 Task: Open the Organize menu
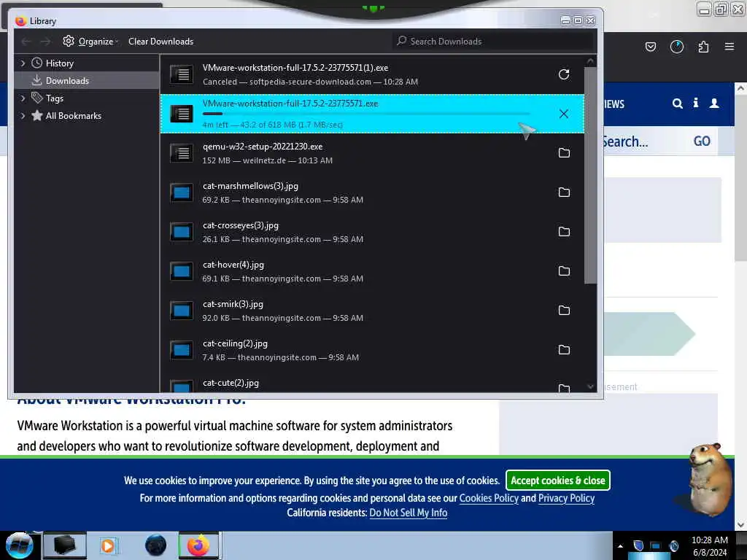(90, 42)
